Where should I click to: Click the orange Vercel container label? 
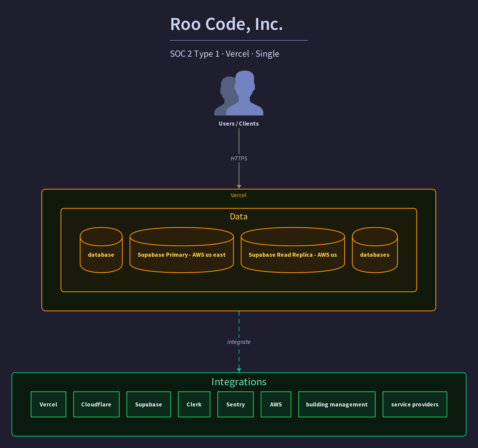coord(238,195)
